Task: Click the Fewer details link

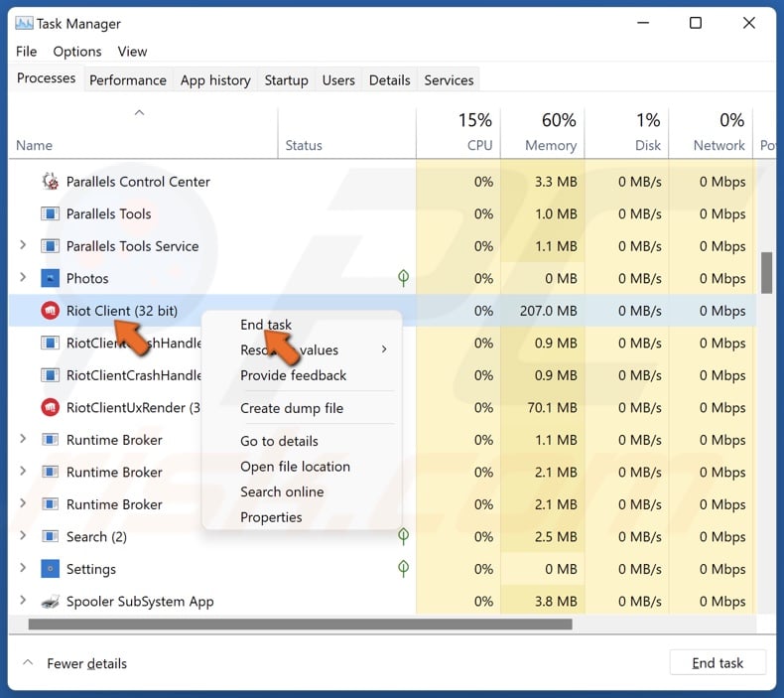Action: pos(86,663)
